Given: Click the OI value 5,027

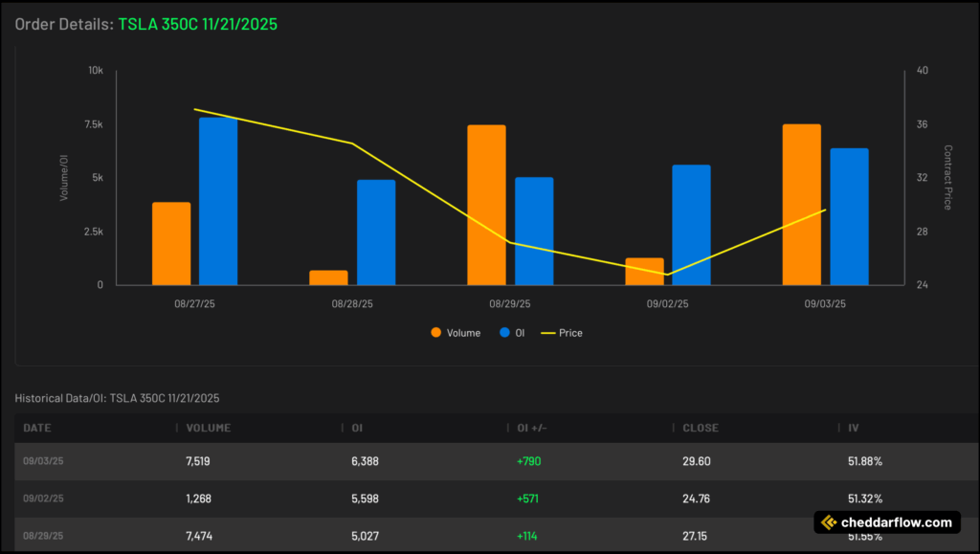Looking at the screenshot, I should [x=365, y=536].
